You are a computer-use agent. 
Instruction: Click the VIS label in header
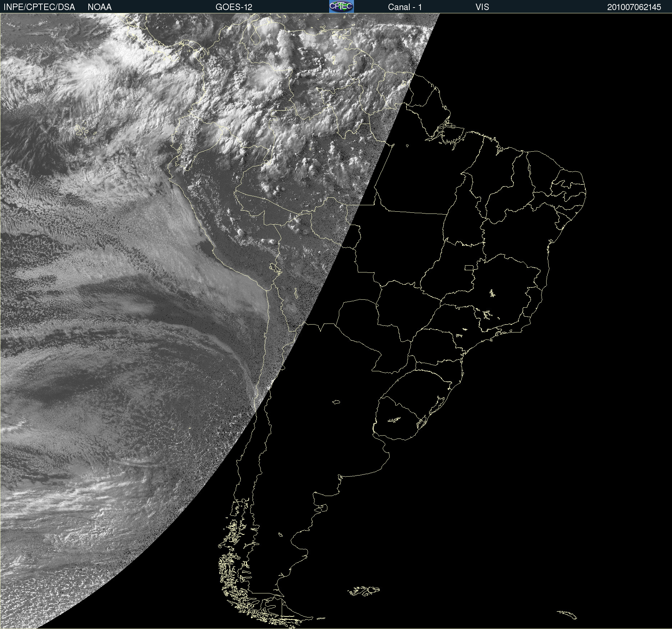click(x=482, y=7)
